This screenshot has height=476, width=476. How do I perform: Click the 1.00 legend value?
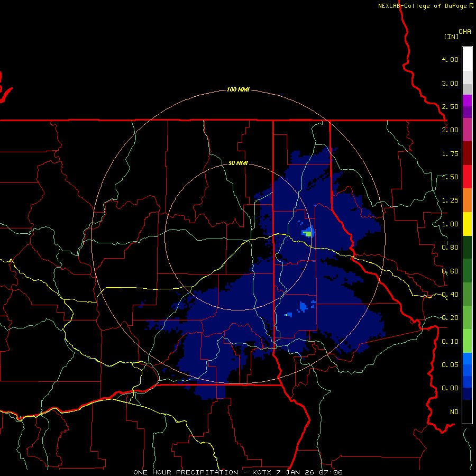(450, 224)
